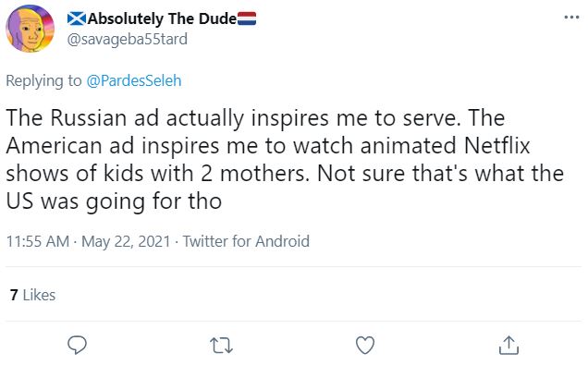Open the Twitter for Android source link
Screen dimensions: 588x365
pos(246,241)
